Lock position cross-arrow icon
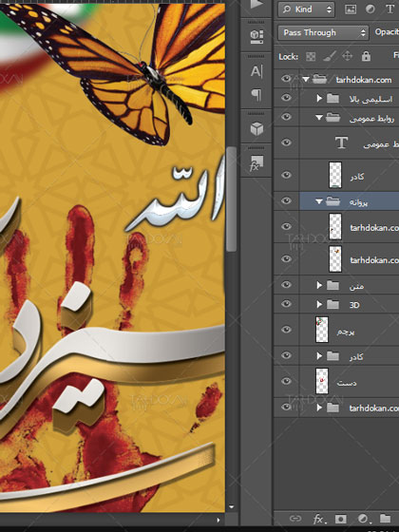The image size is (399, 532). [x=347, y=56]
